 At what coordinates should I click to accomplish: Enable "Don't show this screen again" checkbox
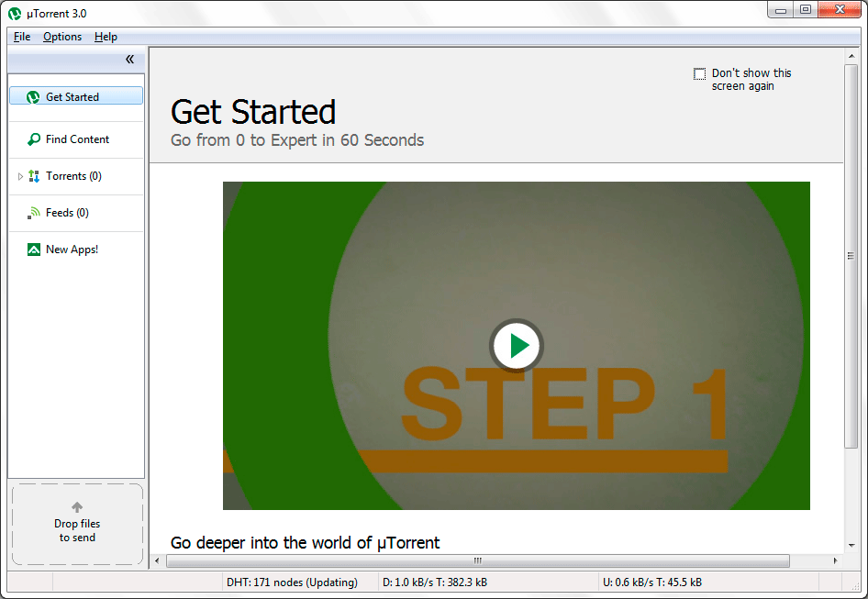(x=700, y=73)
